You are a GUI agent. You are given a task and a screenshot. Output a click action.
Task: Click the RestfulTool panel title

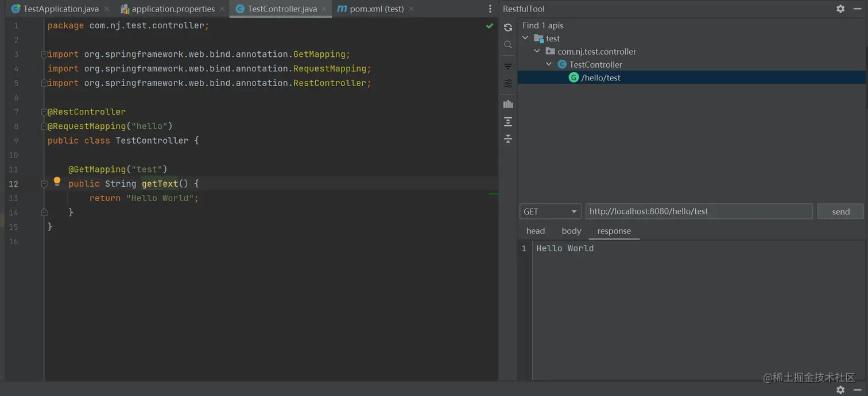tap(524, 9)
